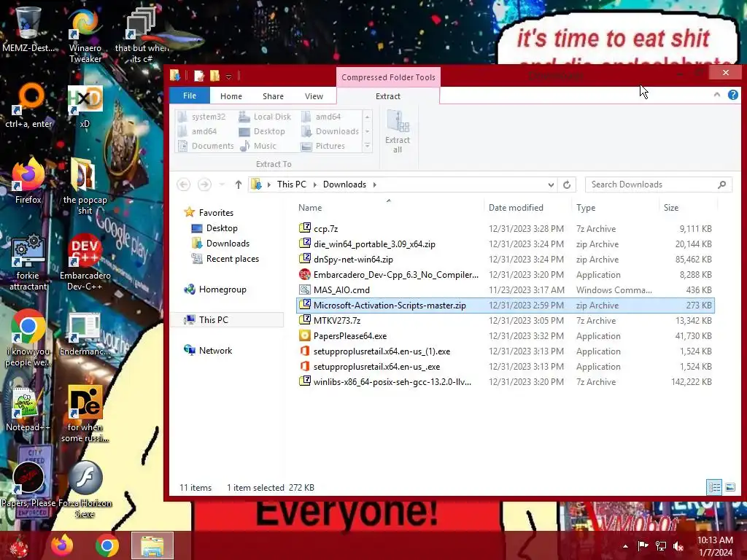Select Desktop under Favorites
The width and height of the screenshot is (747, 560).
point(222,228)
